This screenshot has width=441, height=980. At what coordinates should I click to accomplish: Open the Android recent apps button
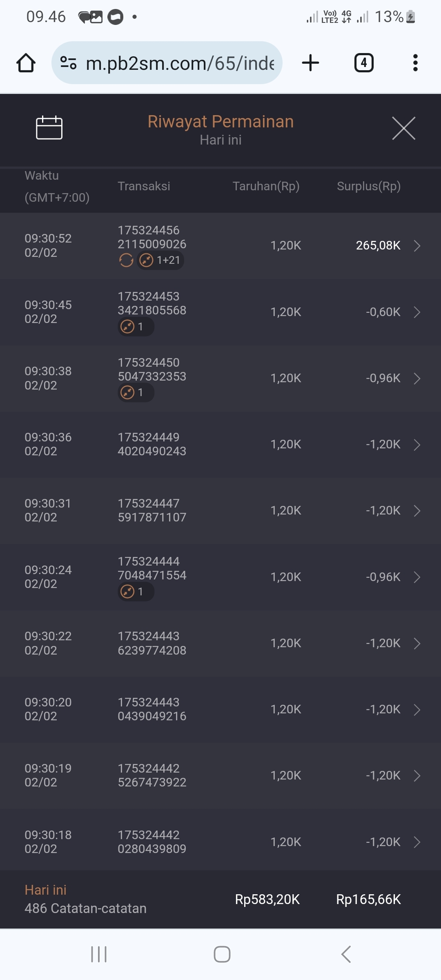click(99, 954)
